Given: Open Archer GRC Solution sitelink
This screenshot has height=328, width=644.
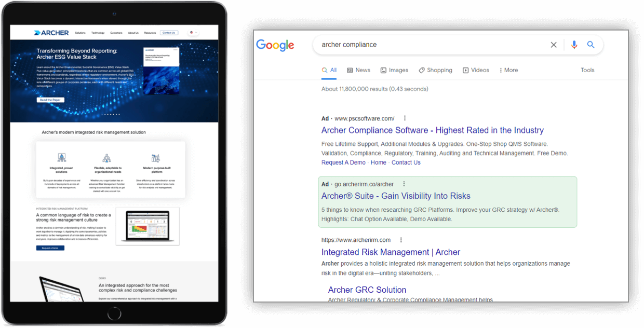Looking at the screenshot, I should 367,290.
